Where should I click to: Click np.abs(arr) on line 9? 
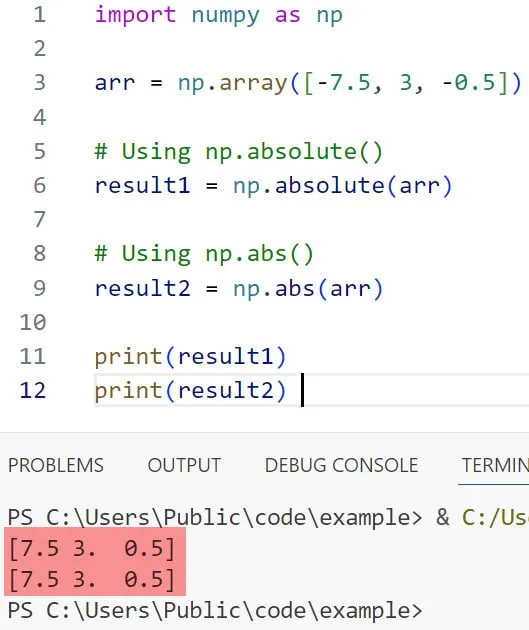pyautogui.click(x=308, y=288)
